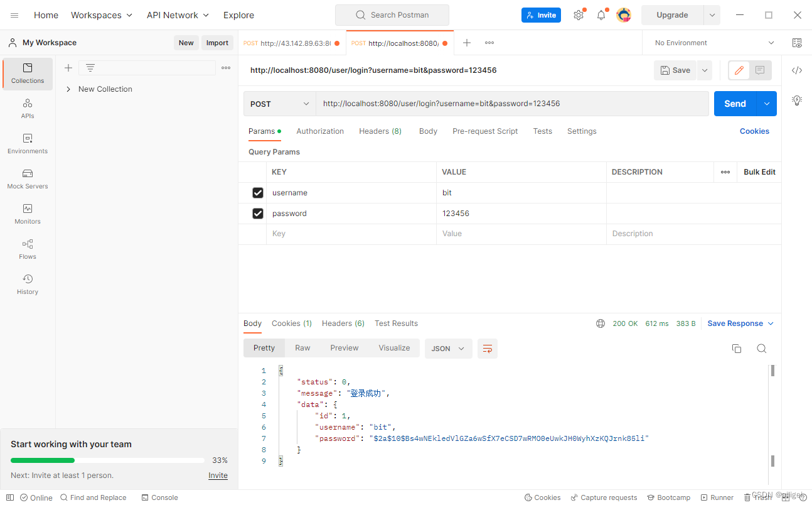
Task: Open the comments icon
Action: pos(760,70)
